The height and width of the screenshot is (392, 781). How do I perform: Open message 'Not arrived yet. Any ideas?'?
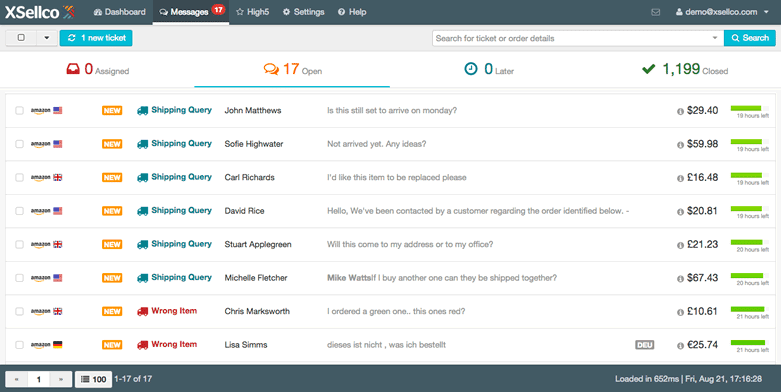coord(377,144)
